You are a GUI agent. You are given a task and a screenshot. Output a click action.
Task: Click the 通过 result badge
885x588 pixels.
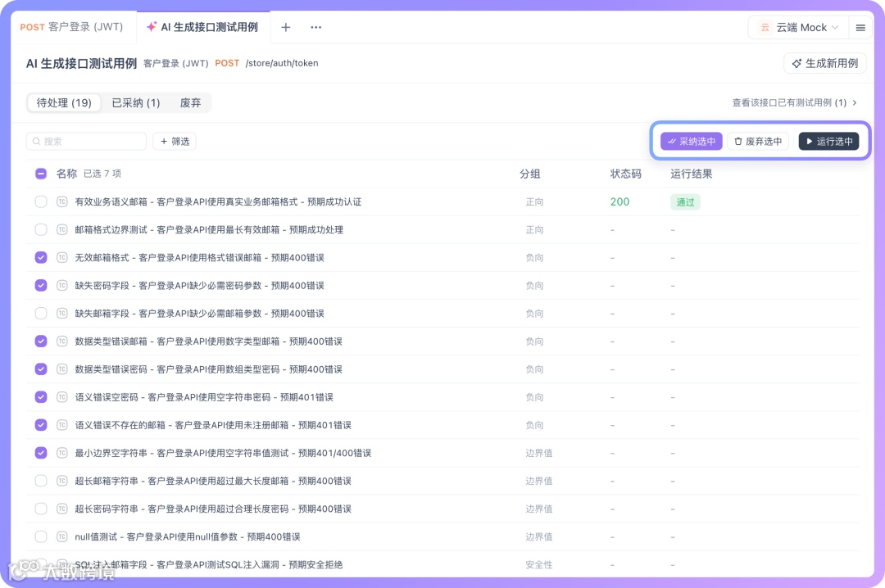[x=685, y=202]
